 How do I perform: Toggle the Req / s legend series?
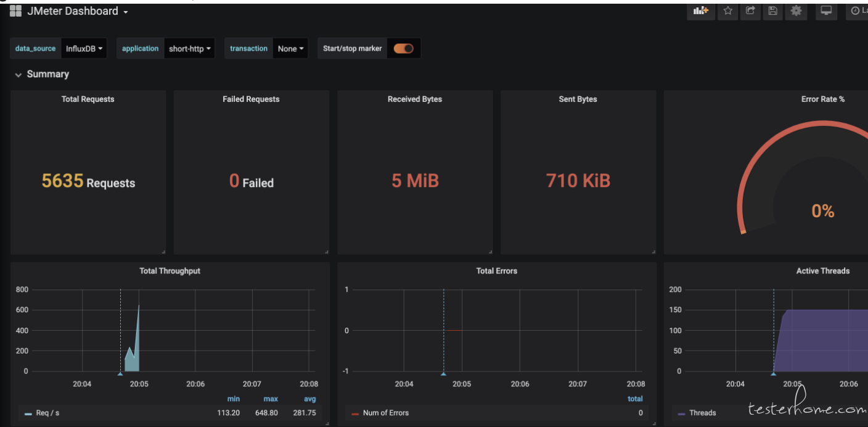coord(48,413)
